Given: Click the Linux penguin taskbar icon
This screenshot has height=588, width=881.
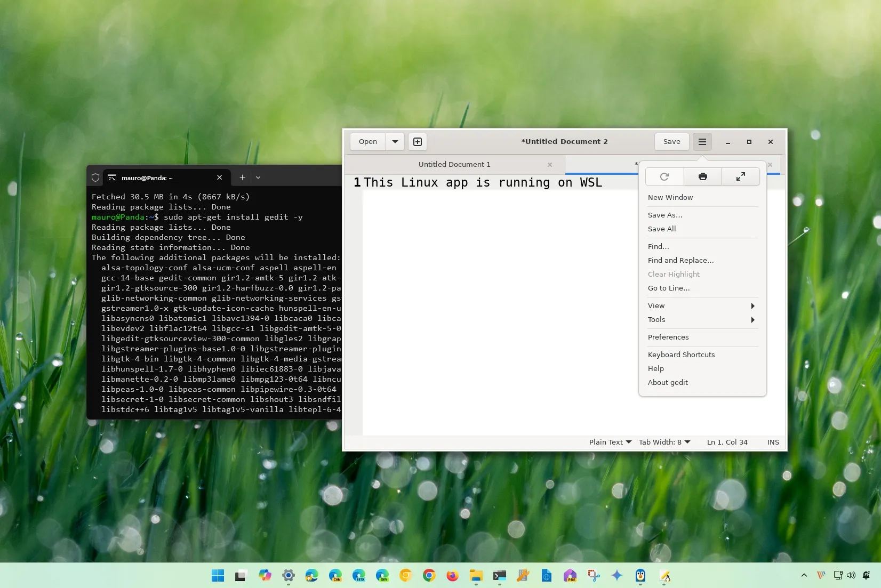Looking at the screenshot, I should pos(640,575).
